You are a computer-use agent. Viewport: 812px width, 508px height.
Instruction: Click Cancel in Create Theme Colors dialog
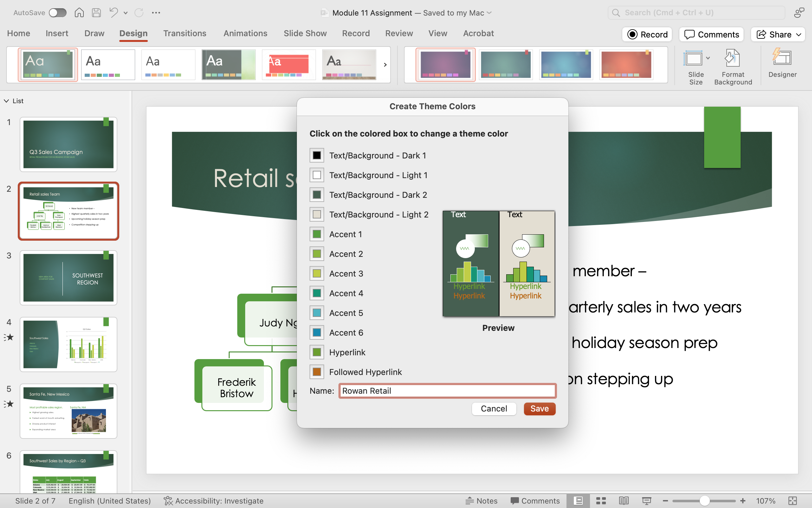click(494, 409)
